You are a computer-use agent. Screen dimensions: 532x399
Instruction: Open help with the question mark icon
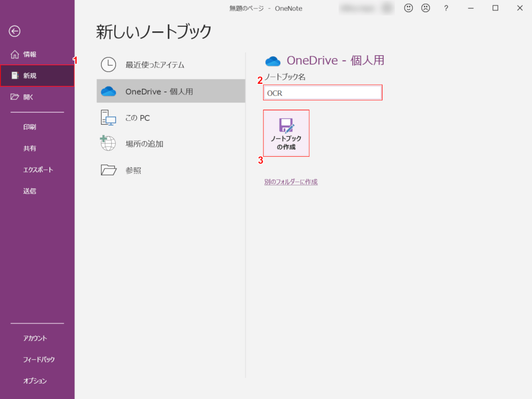[x=446, y=8]
